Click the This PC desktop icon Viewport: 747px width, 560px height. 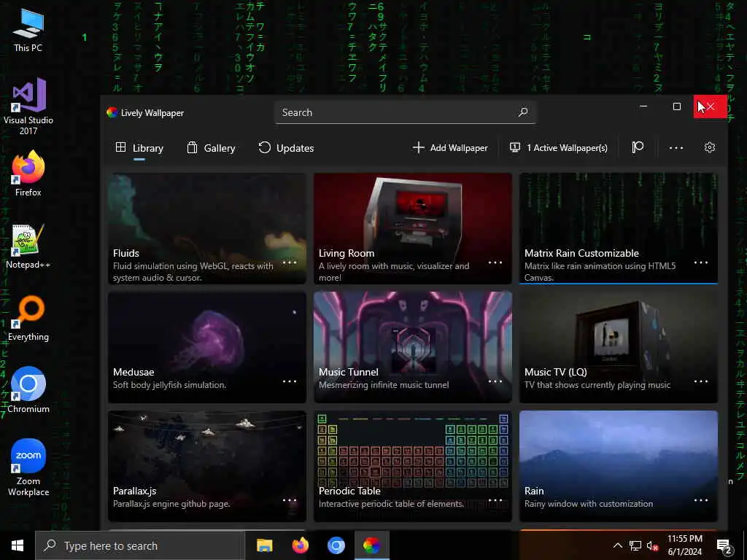click(28, 31)
